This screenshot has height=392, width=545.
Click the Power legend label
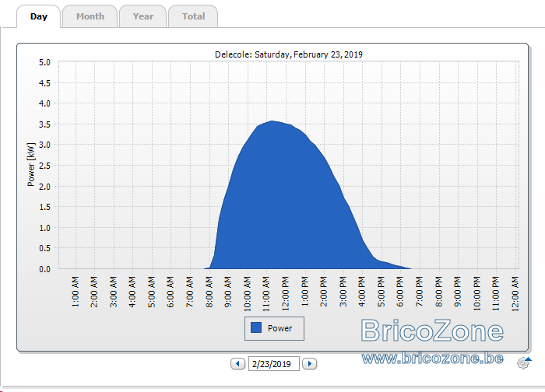(x=280, y=328)
